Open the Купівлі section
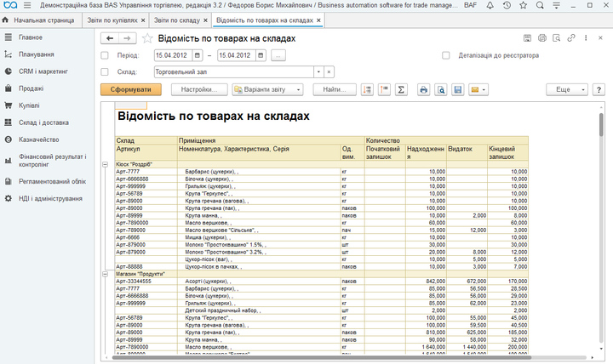 29,105
